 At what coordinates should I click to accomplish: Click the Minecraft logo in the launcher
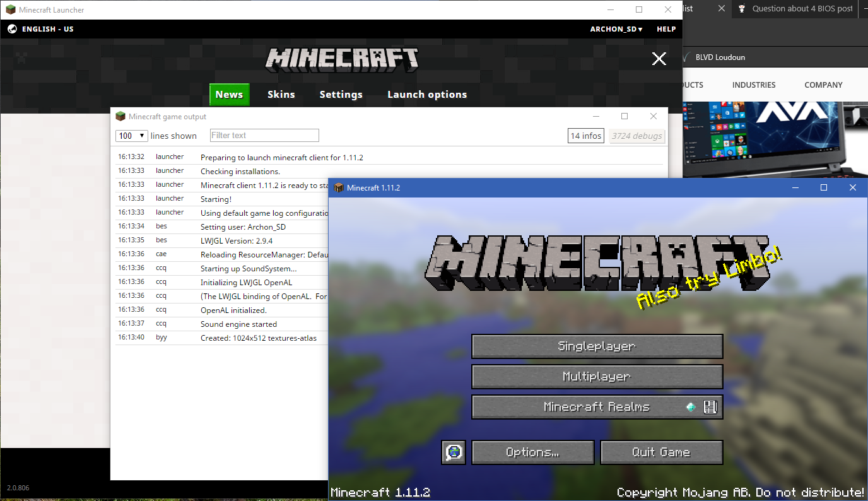click(341, 59)
